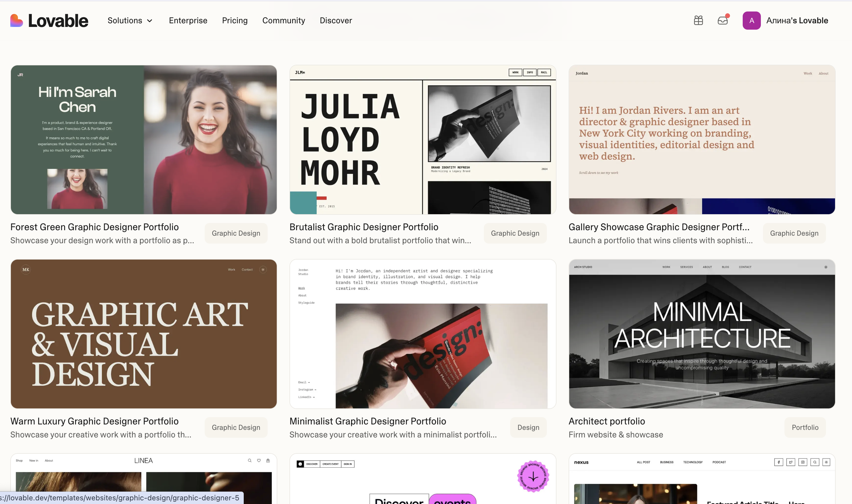Click Graphic Design tag on Brutalist portfolio
This screenshot has height=504, width=852.
coord(514,233)
